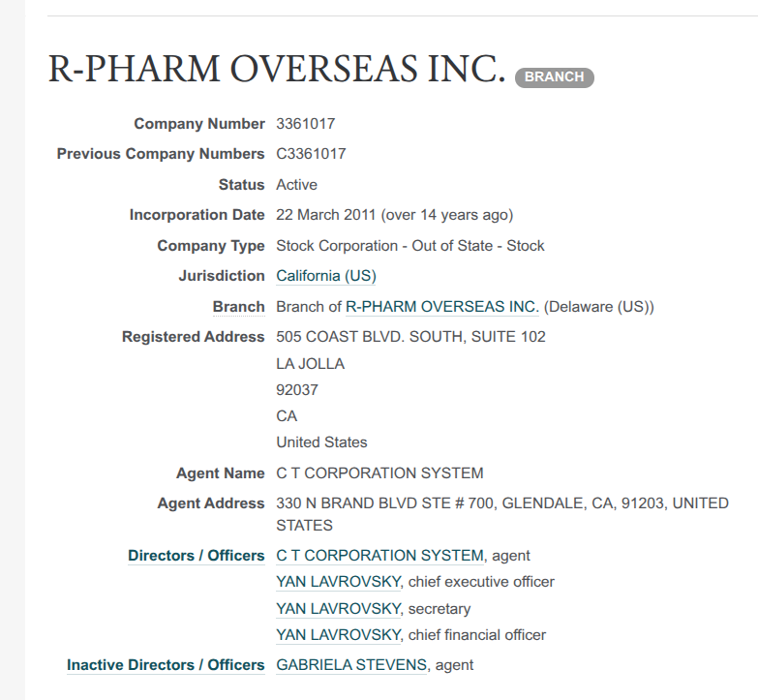
Task: Open the California (US) jurisdiction link
Action: tap(326, 276)
